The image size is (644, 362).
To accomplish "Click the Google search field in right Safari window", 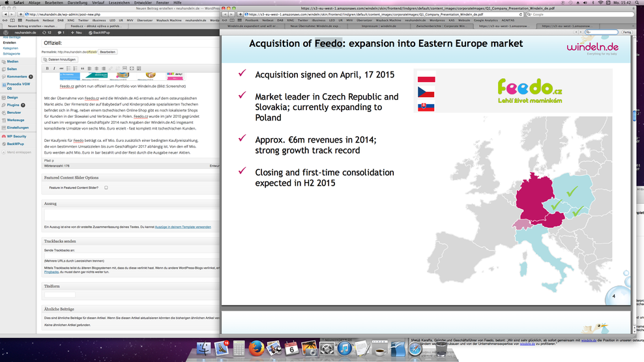I will click(580, 14).
